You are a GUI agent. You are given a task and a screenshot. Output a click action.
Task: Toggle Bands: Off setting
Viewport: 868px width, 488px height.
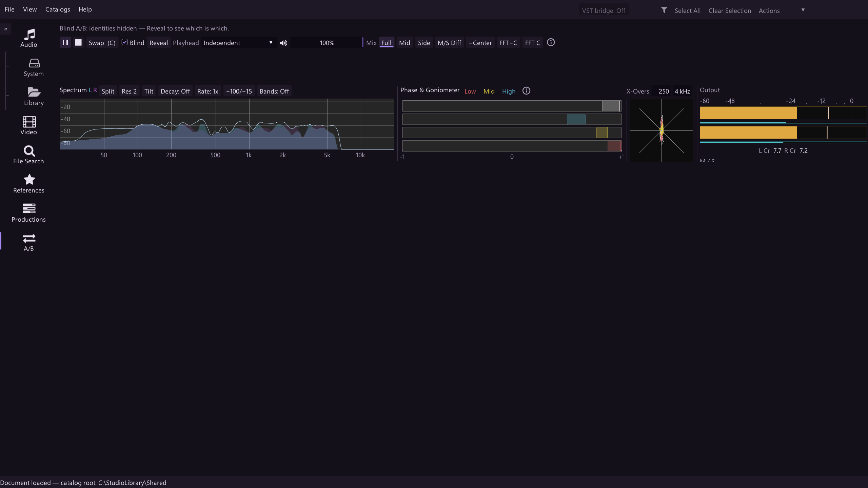point(274,91)
